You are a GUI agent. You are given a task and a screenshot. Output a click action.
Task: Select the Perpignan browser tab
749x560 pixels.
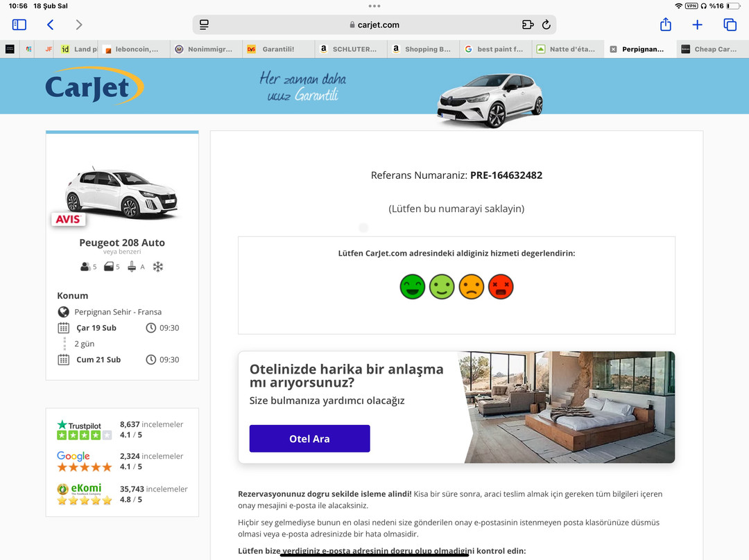(x=638, y=49)
